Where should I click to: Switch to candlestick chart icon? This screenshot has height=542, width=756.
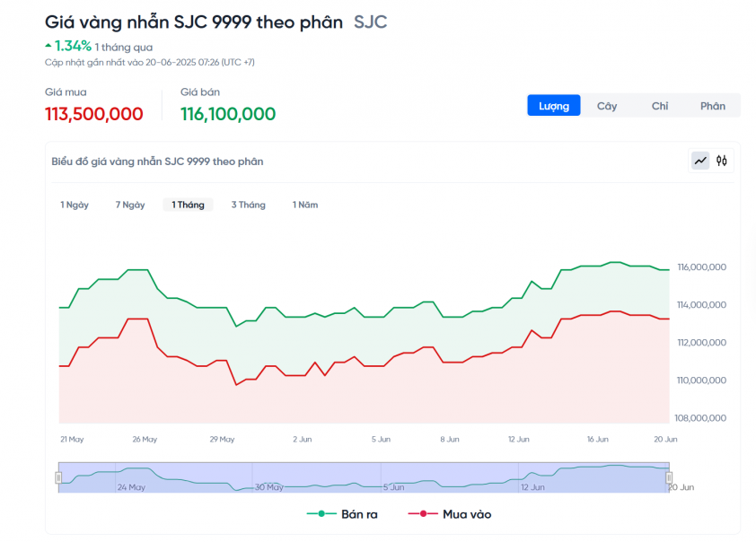point(721,161)
